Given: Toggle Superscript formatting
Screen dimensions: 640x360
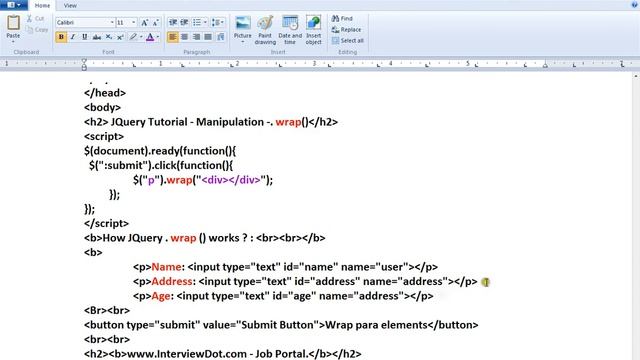Looking at the screenshot, I should (x=120, y=37).
